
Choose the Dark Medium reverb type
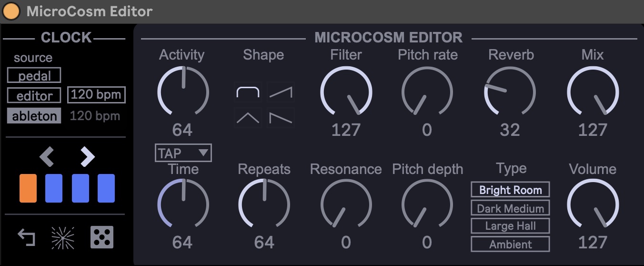[x=510, y=208]
